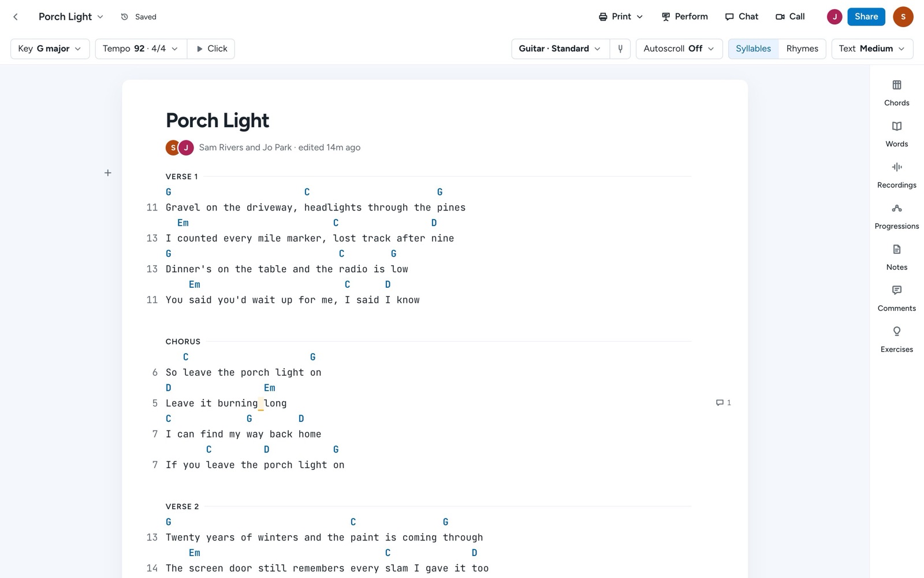Open the Recordings panel

[x=896, y=175]
